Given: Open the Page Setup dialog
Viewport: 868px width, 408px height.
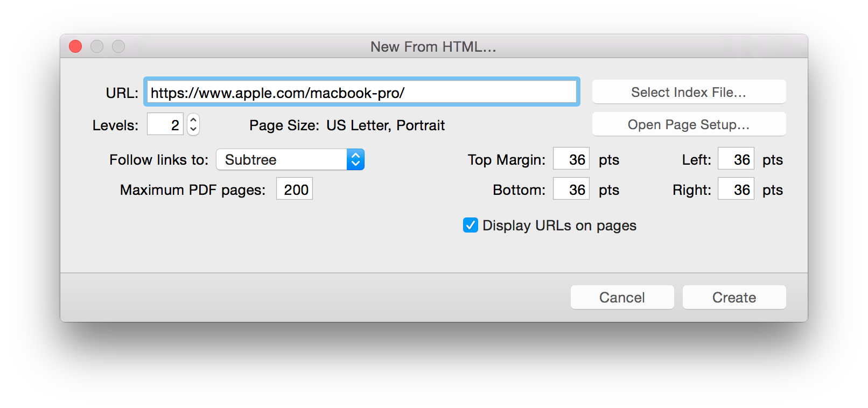Looking at the screenshot, I should [x=689, y=124].
